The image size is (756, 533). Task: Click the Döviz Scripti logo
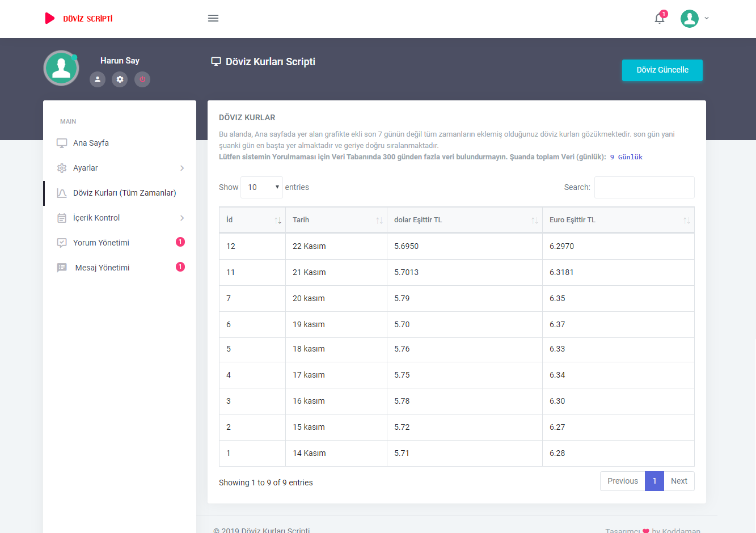pyautogui.click(x=79, y=18)
